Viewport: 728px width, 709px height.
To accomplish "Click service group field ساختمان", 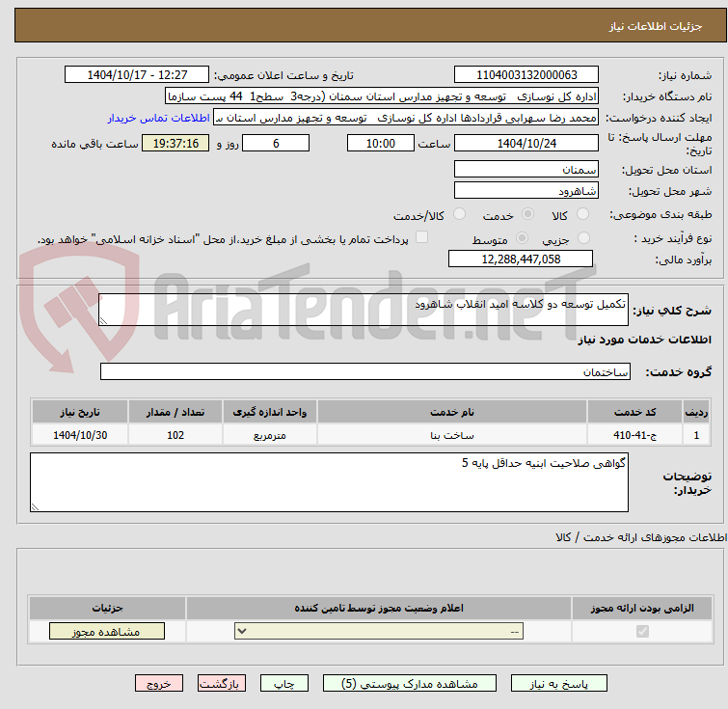I will coord(365,371).
